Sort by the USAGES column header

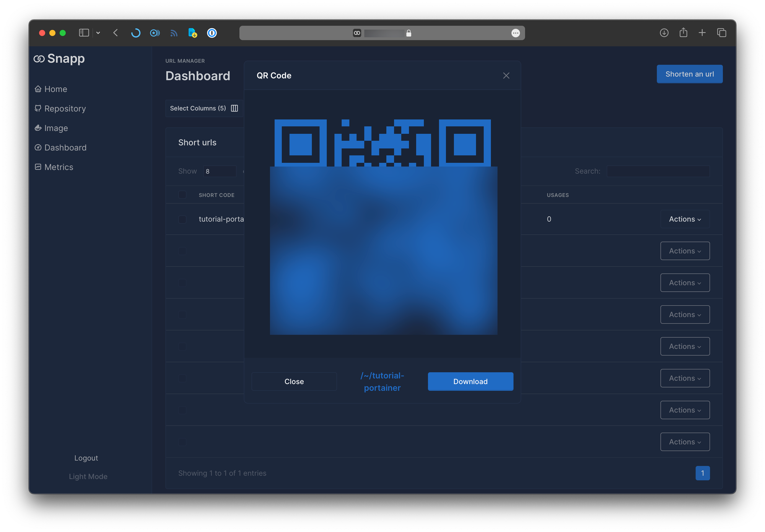pos(558,195)
